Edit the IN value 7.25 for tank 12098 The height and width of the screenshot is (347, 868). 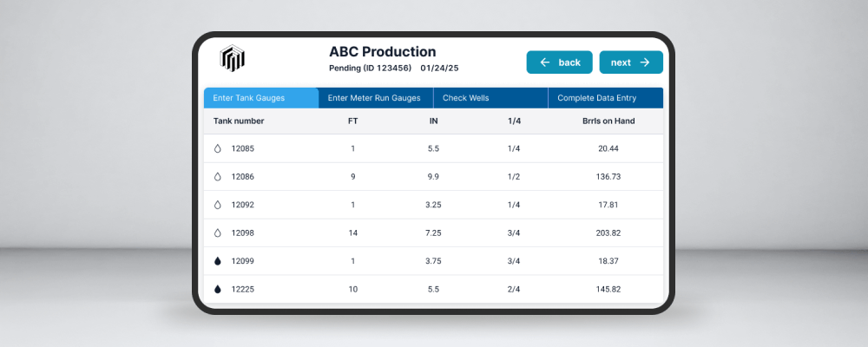434,233
